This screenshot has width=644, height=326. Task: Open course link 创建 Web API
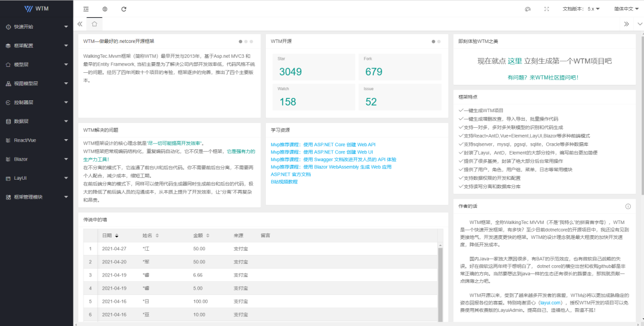tap(323, 144)
